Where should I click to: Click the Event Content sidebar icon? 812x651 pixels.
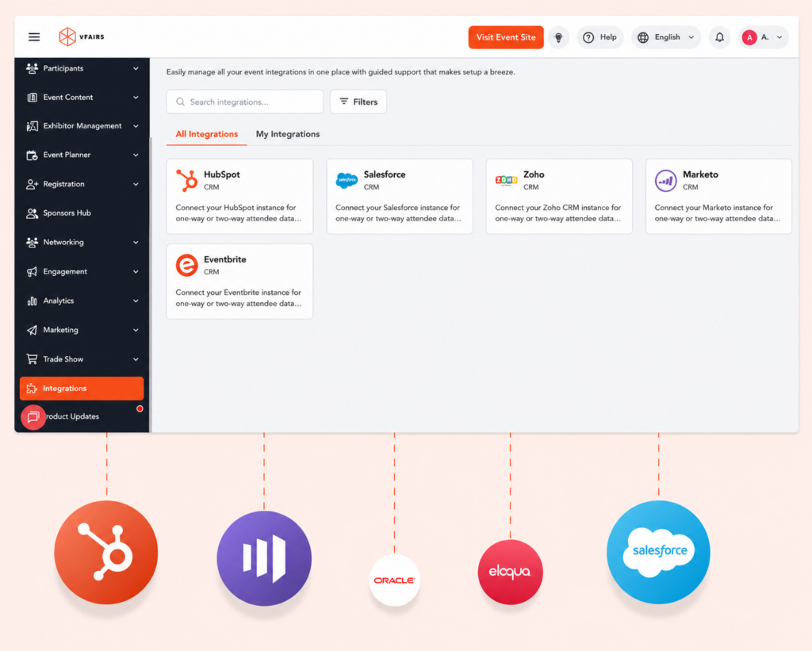(x=32, y=98)
